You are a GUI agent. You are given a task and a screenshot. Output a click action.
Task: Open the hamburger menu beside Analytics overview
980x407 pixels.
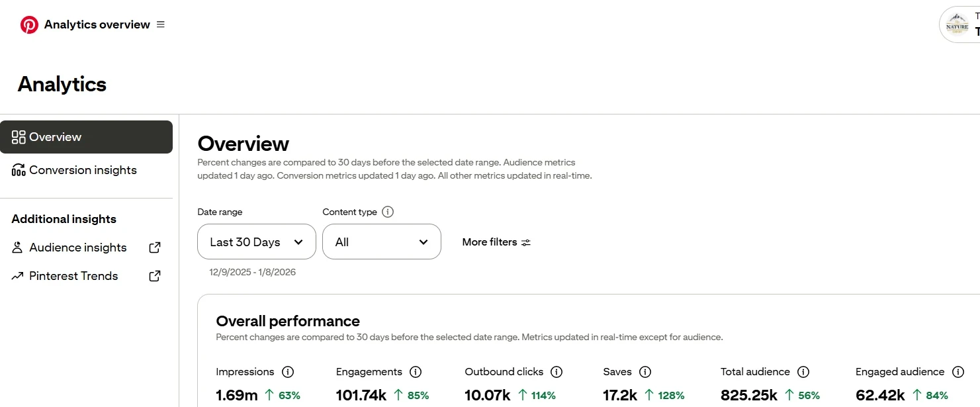(161, 24)
